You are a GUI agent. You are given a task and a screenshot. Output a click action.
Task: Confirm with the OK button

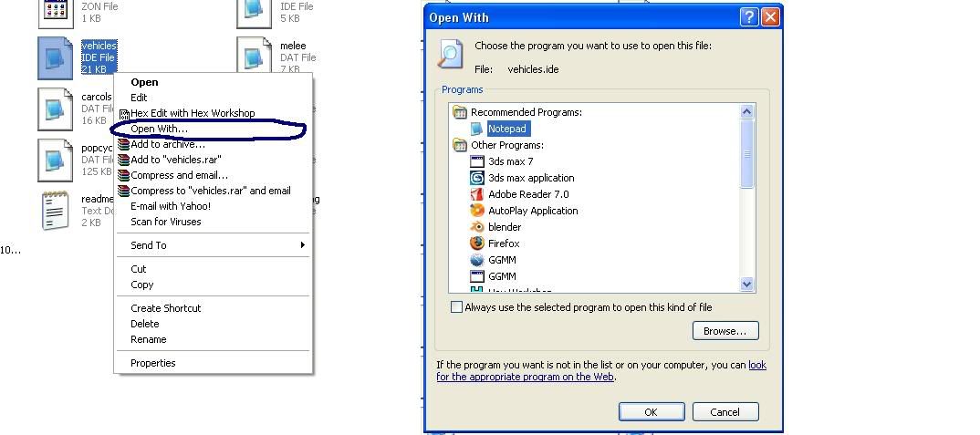651,412
